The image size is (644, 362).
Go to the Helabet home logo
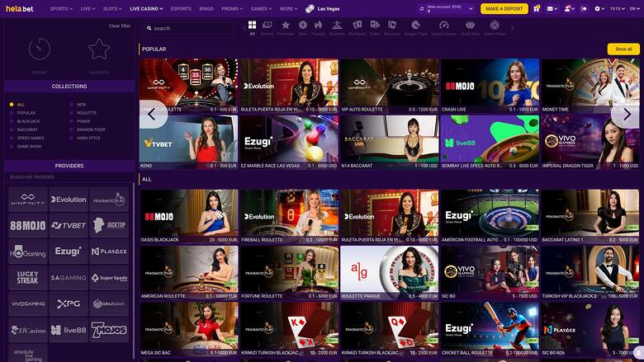point(20,8)
